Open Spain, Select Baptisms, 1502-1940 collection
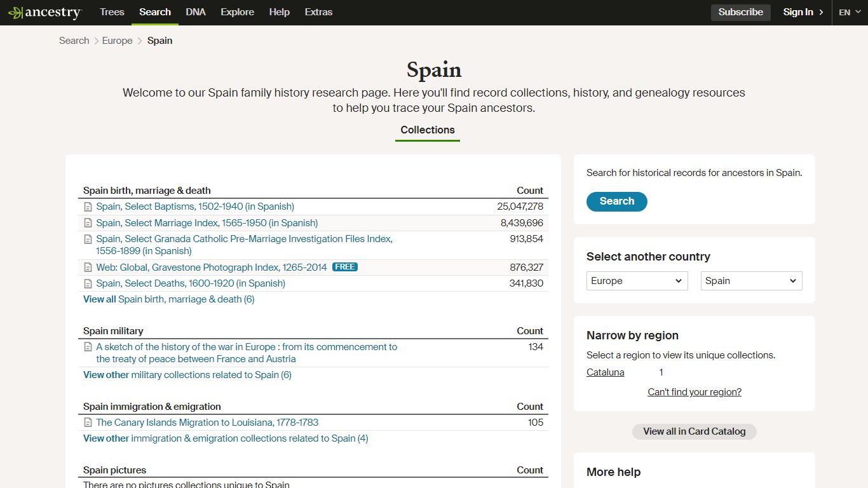This screenshot has width=868, height=488. click(195, 207)
